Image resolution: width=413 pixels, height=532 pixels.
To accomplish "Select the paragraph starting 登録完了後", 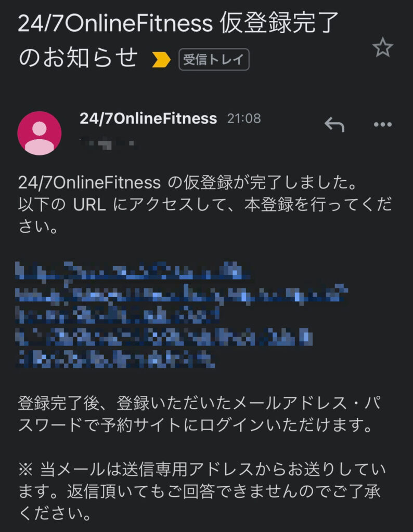I will pyautogui.click(x=200, y=414).
